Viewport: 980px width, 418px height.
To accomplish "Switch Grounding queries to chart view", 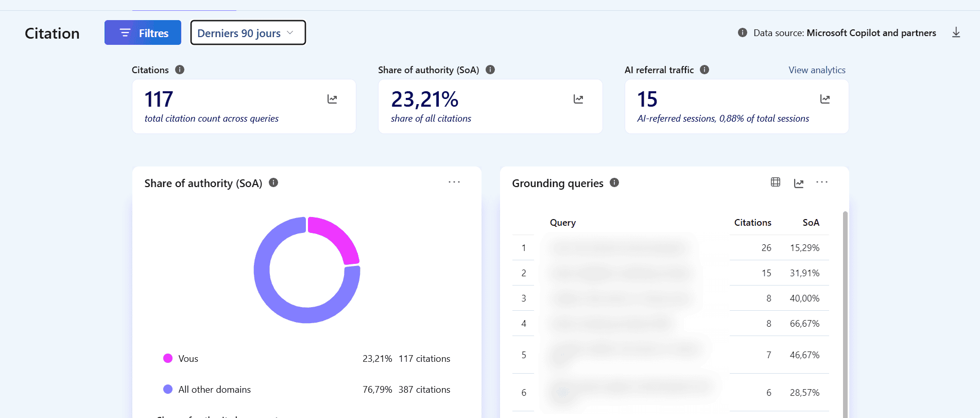I will coord(799,183).
